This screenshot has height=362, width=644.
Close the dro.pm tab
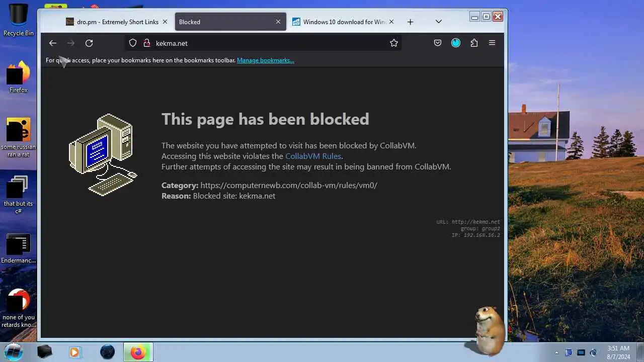tap(165, 22)
